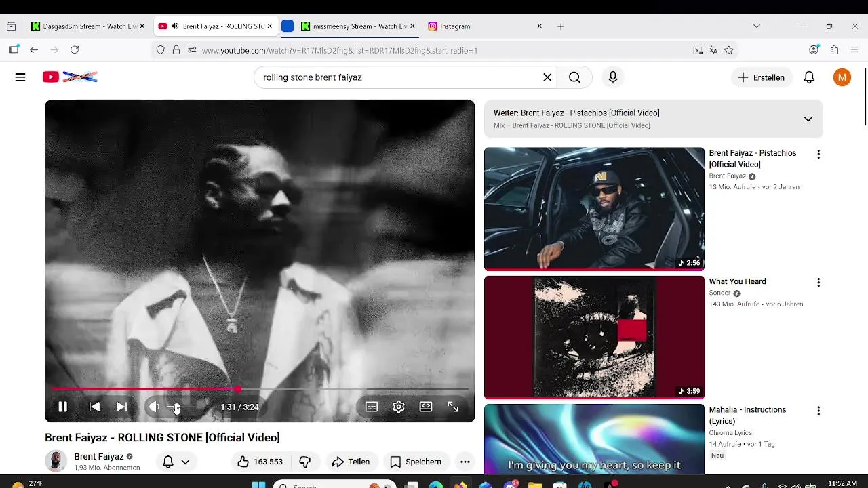Screen dimensions: 868x488
Task: Switch to Dasgasd3m Stream tab
Action: (x=88, y=26)
